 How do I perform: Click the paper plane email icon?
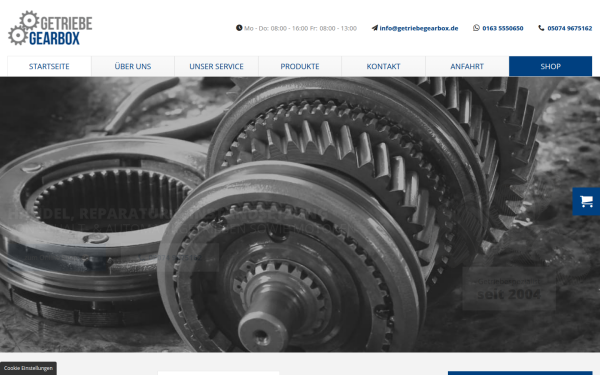pyautogui.click(x=375, y=28)
